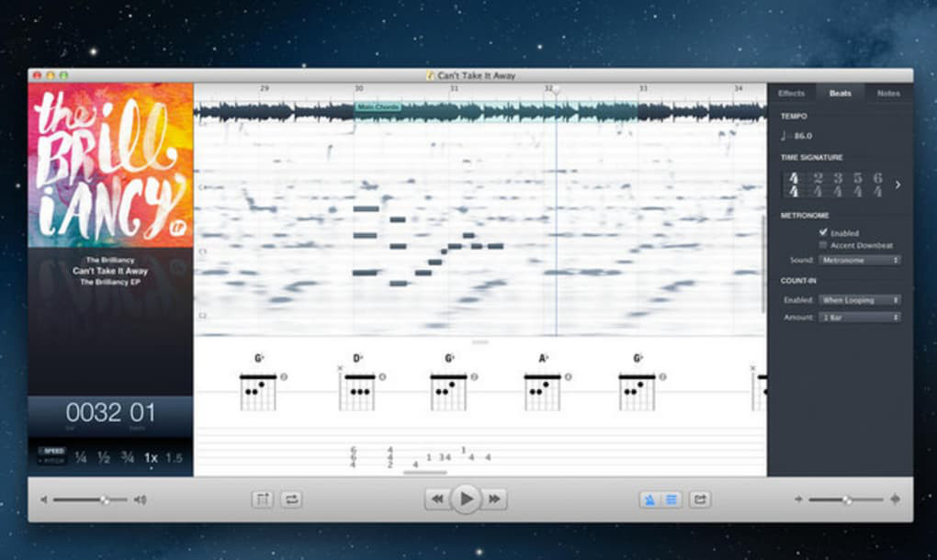The width and height of the screenshot is (937, 560).
Task: Open the Count-In Enabled dropdown
Action: click(860, 299)
